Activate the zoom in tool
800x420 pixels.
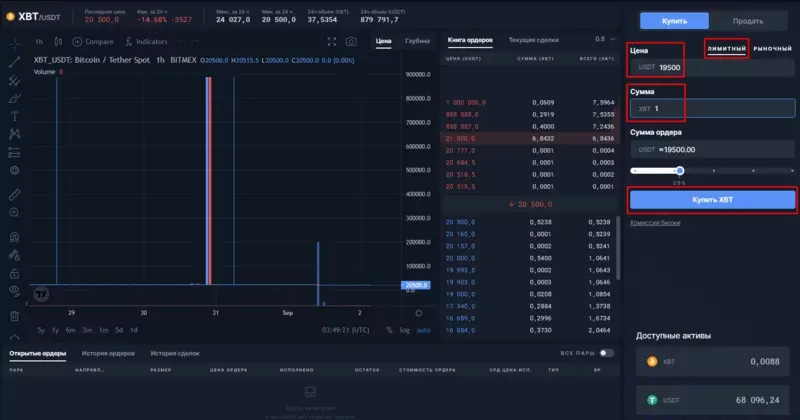click(x=14, y=213)
